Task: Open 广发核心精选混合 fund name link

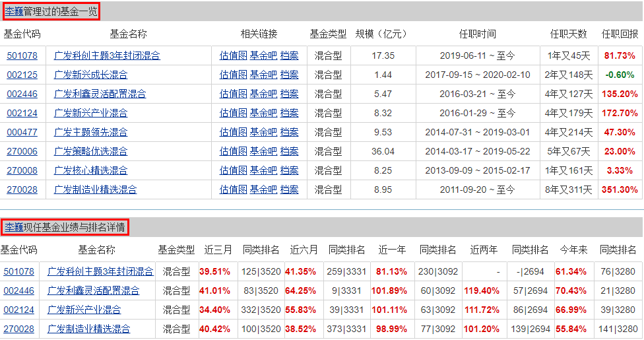Action: pyautogui.click(x=91, y=170)
